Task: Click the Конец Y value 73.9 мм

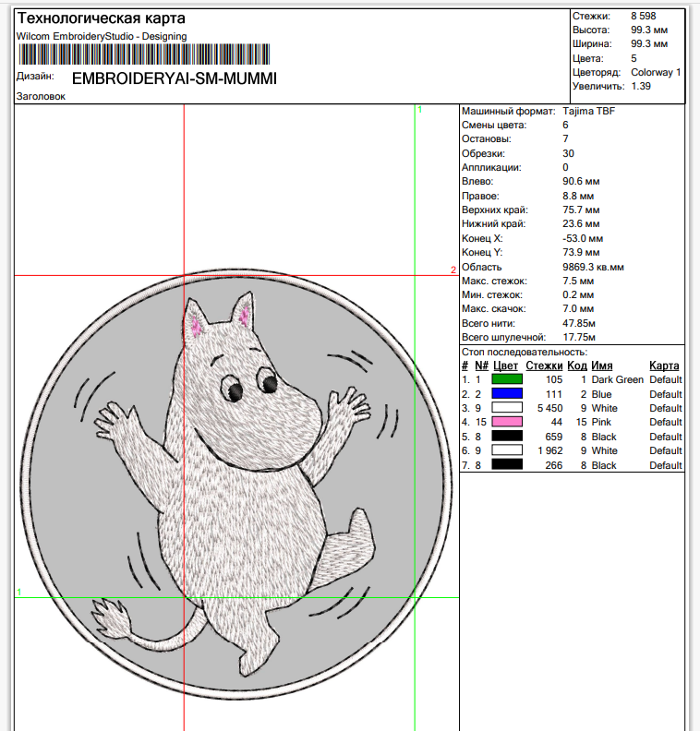Action: tap(581, 252)
